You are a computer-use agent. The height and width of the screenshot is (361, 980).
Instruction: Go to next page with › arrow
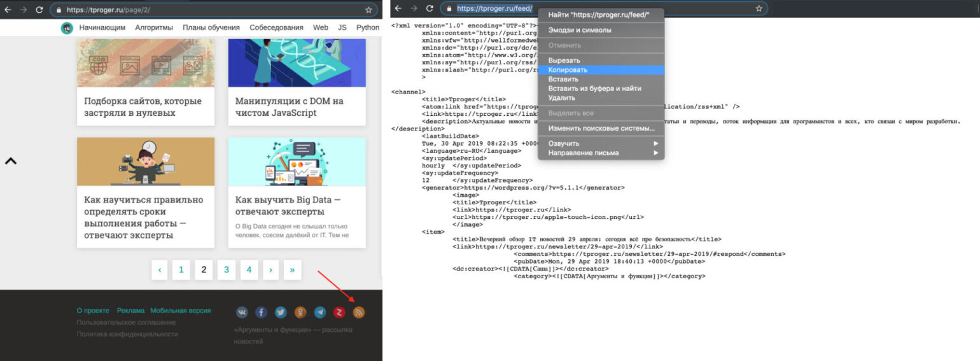(270, 270)
